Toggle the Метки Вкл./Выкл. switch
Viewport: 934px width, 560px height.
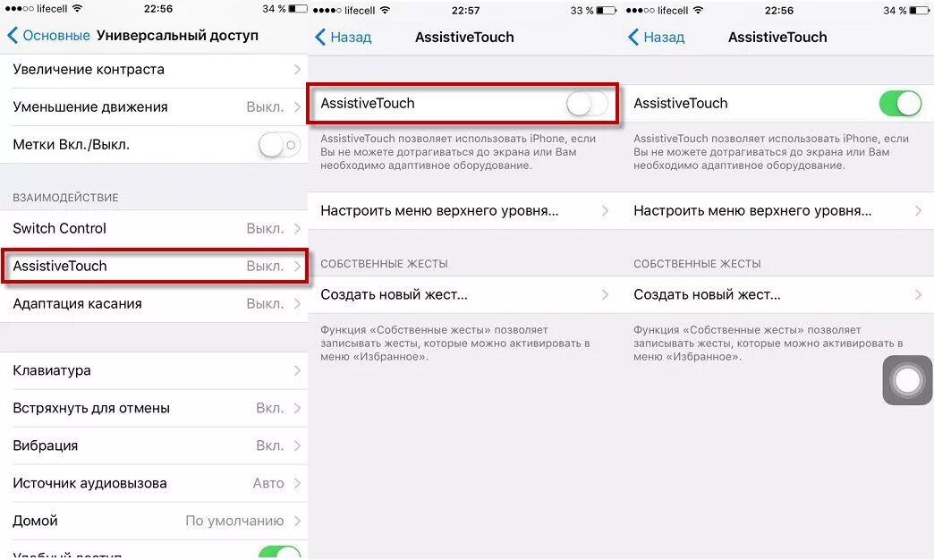(x=279, y=145)
